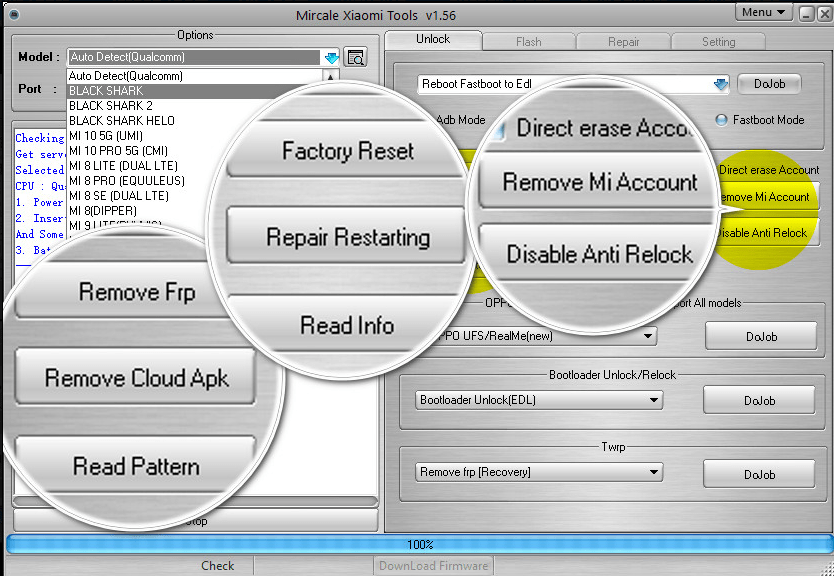Click DoJob in Bootloader Unlock/Relock section

(759, 400)
